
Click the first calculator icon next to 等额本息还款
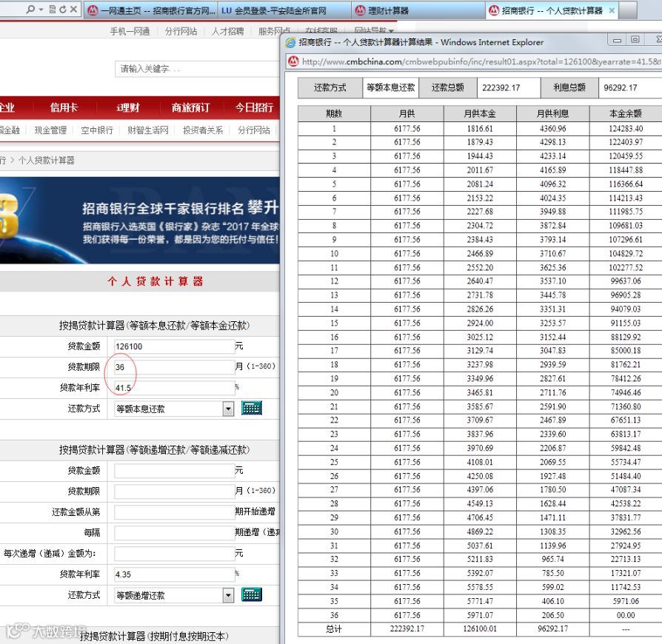(252, 408)
